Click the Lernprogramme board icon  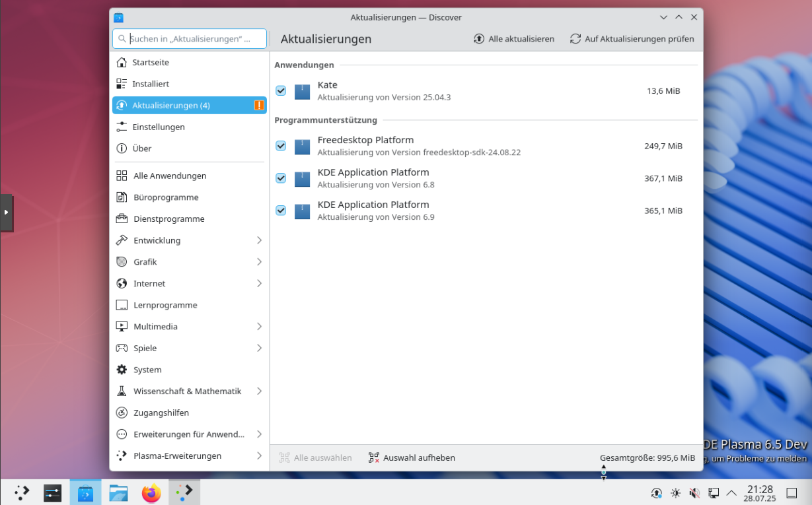(x=122, y=305)
